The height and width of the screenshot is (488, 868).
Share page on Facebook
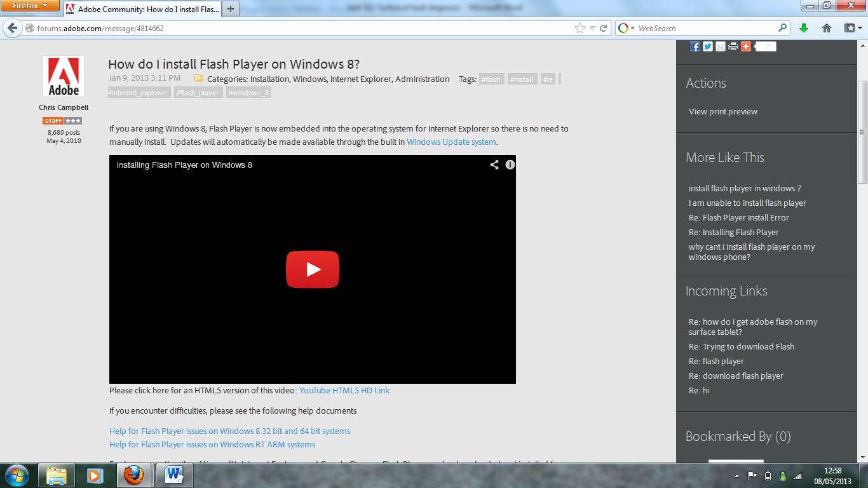[695, 46]
